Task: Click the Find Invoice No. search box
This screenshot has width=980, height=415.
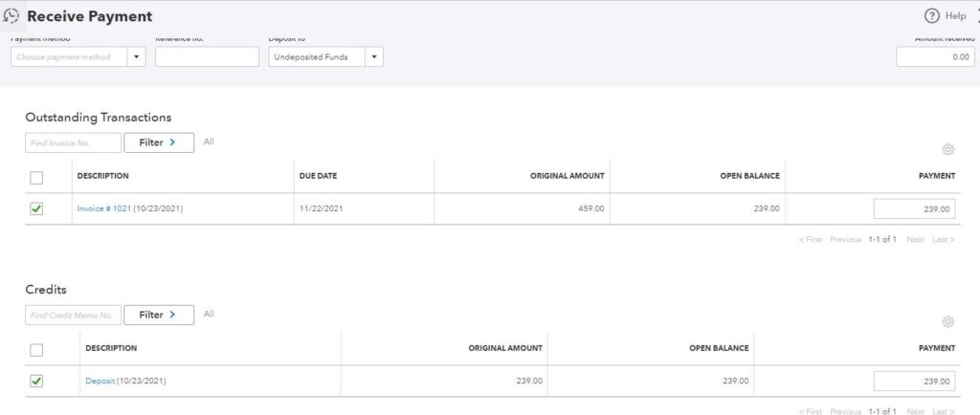Action: point(73,142)
